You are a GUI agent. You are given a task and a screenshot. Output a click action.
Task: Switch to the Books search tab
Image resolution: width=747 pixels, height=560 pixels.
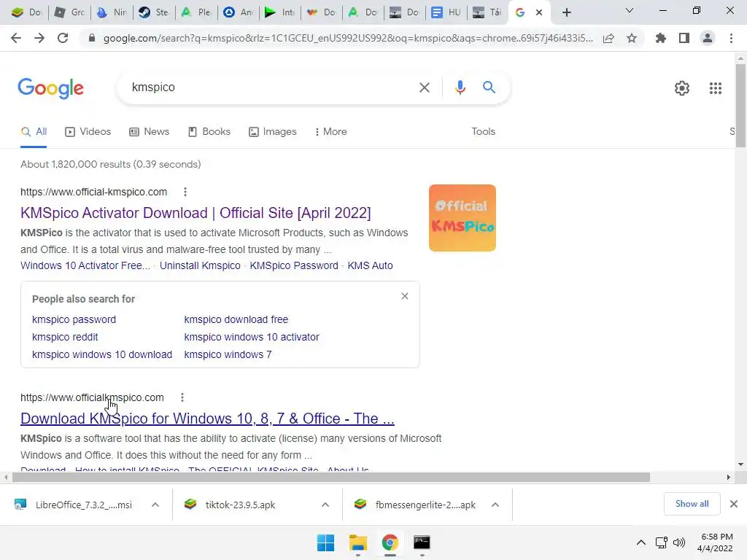coord(209,132)
